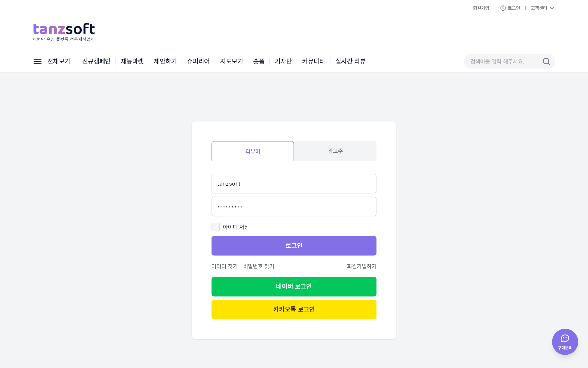Open the 재능마켓 menu item

132,61
